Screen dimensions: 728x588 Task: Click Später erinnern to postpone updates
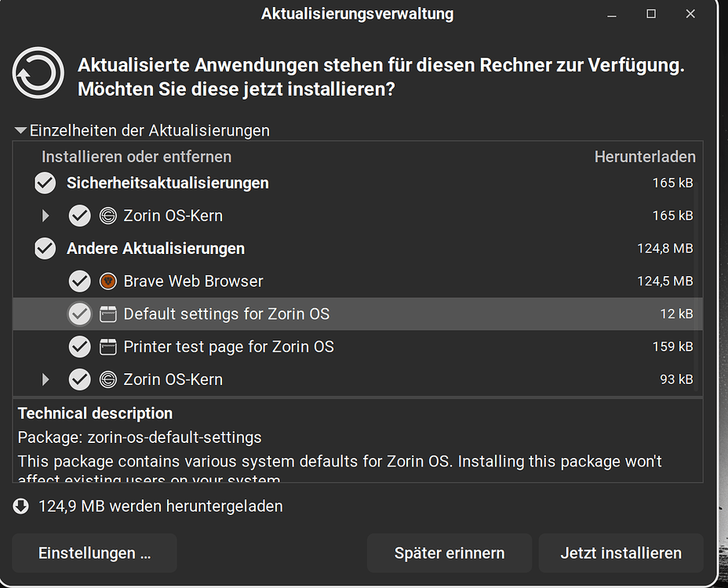pyautogui.click(x=449, y=553)
